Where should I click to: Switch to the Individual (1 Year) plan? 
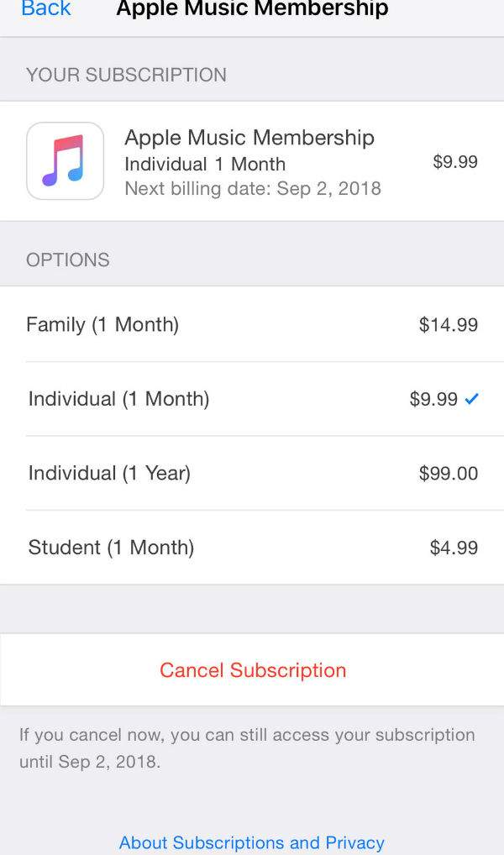click(109, 473)
